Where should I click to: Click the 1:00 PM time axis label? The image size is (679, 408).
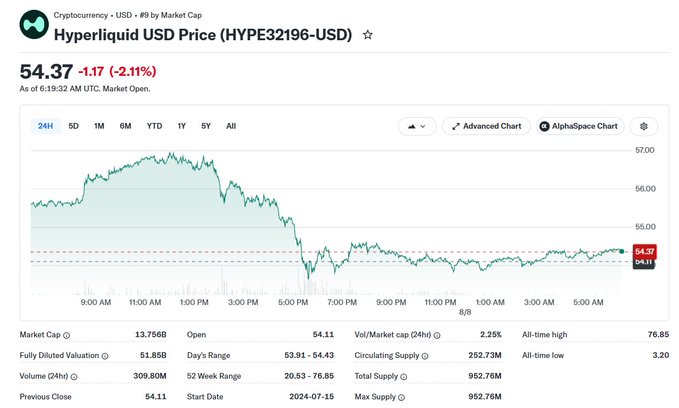pos(194,303)
